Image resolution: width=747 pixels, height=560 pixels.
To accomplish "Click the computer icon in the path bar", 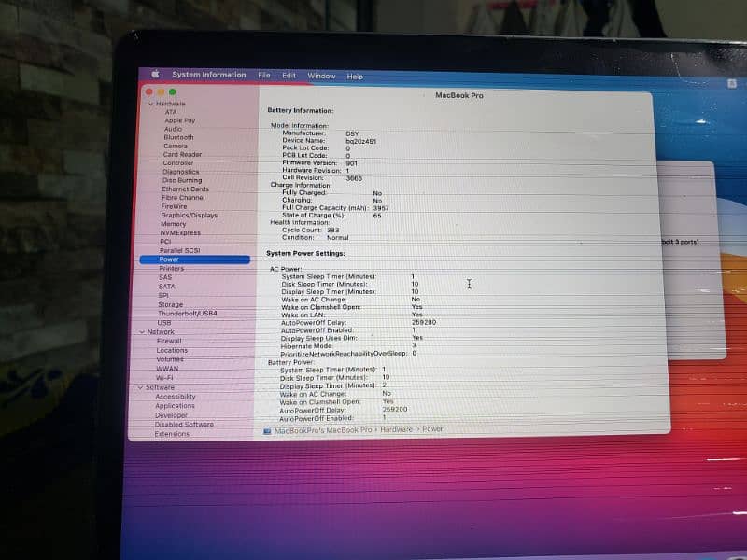I will [x=268, y=431].
